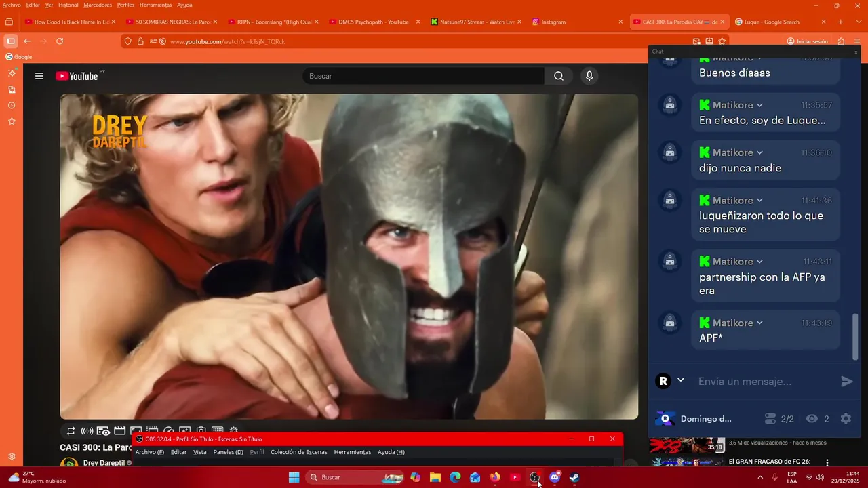Open Discord from the taskbar
Screen dimensions: 868x488
click(x=555, y=477)
